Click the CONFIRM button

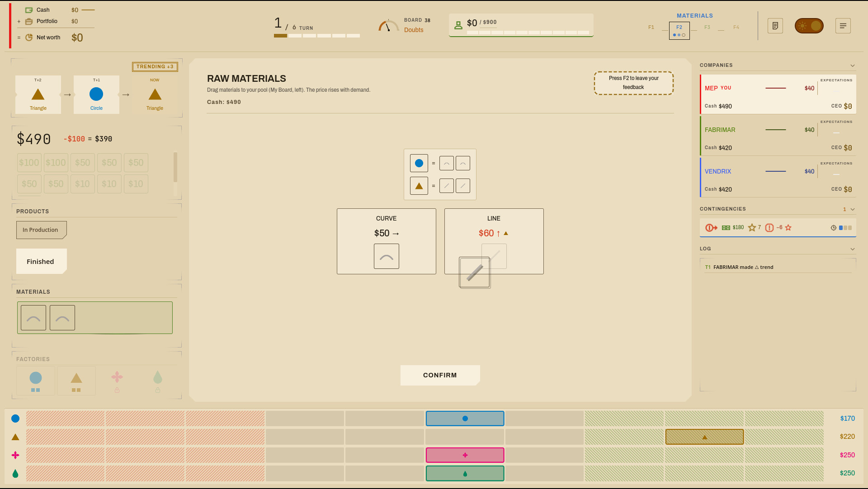[x=440, y=375]
